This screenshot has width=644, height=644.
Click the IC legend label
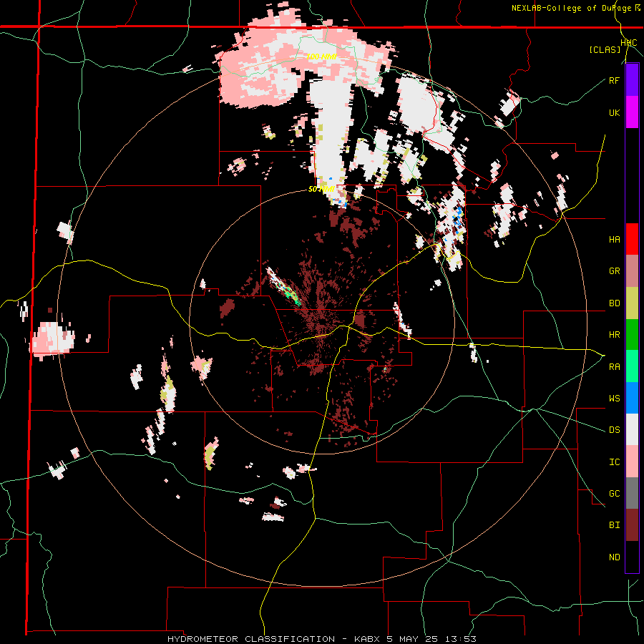(614, 462)
